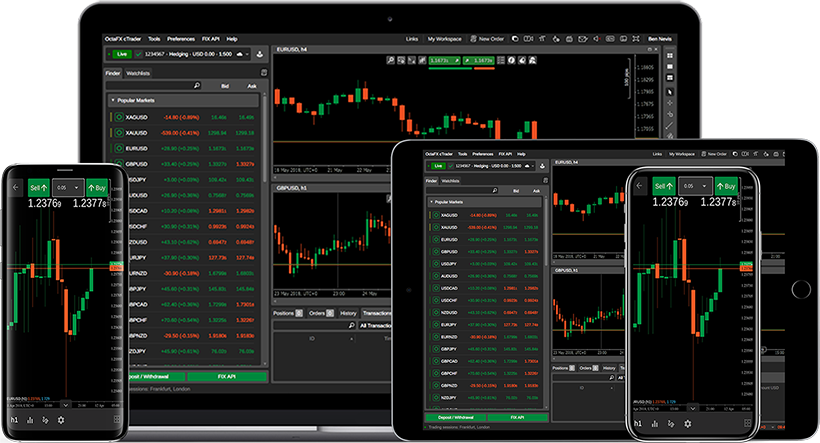This screenshot has height=443, width=820.
Task: Open FIX API menu on the laptop
Action: pos(210,39)
